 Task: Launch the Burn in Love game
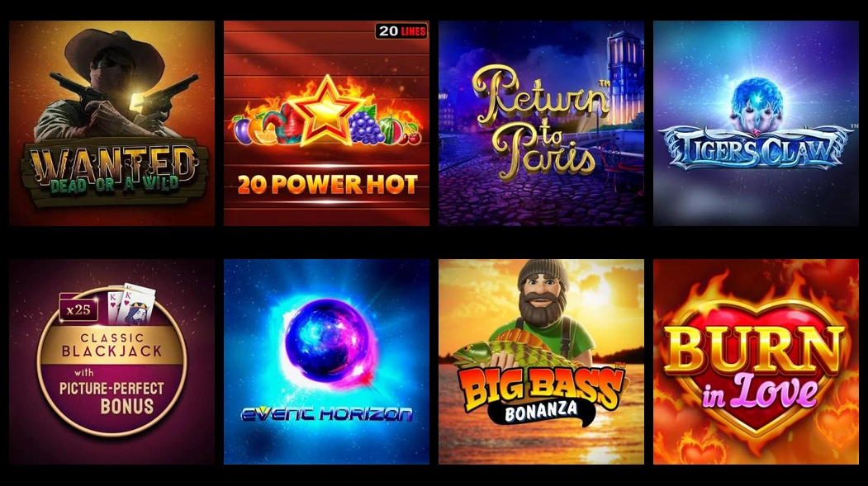click(757, 361)
